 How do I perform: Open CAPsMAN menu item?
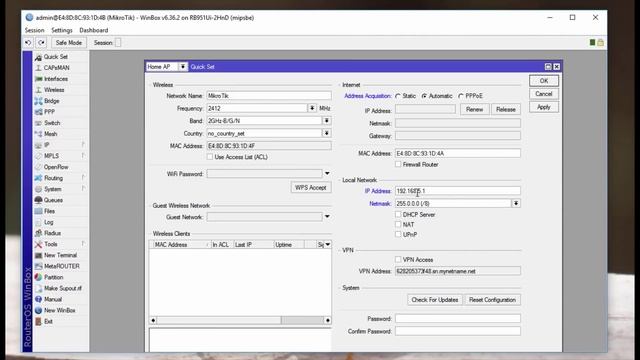(x=56, y=68)
